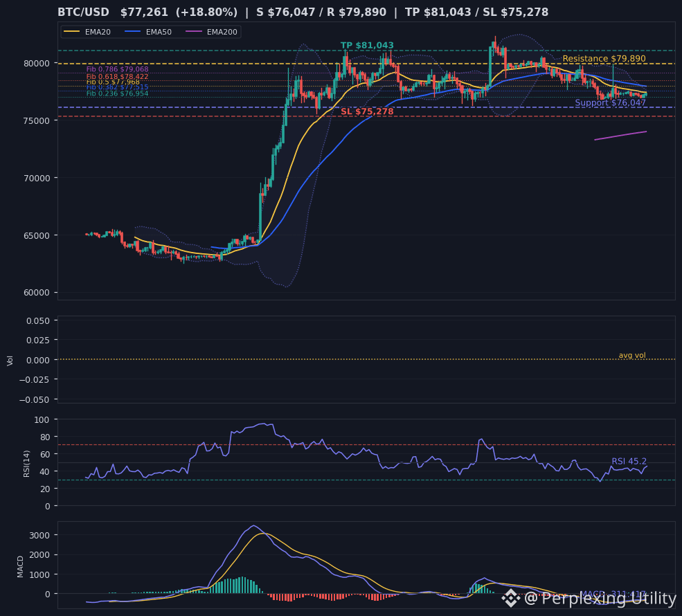Click the SL $75,278 label
Viewport: 682px width, 616px height.
(x=367, y=111)
